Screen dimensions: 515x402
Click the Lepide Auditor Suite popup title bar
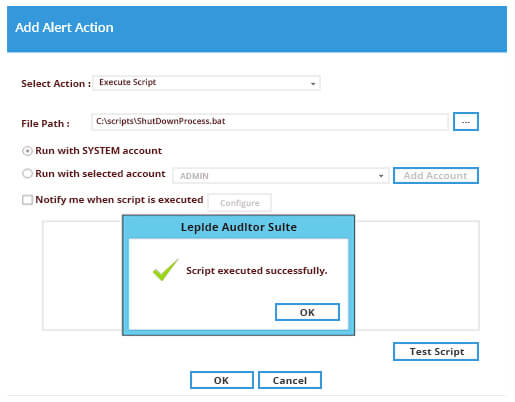(238, 227)
